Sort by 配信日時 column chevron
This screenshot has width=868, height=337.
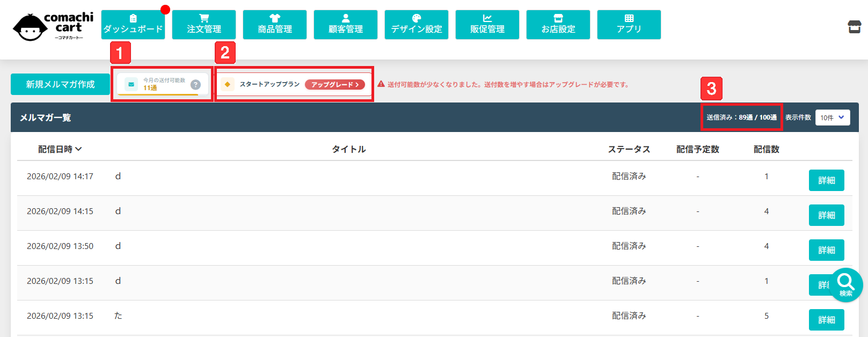(x=78, y=149)
